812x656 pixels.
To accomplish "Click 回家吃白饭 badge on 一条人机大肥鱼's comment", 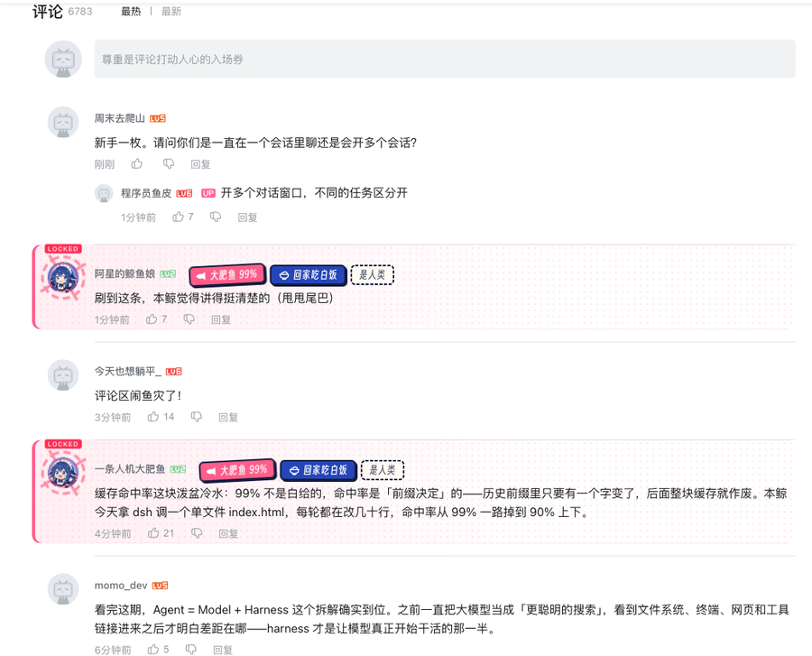I will pyautogui.click(x=318, y=470).
